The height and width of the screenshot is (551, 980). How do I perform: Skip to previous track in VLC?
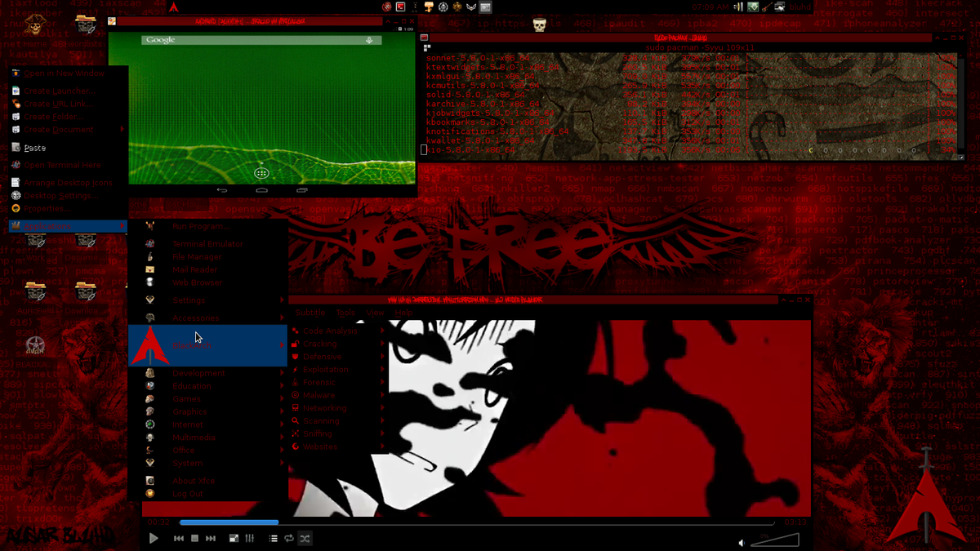pyautogui.click(x=179, y=539)
